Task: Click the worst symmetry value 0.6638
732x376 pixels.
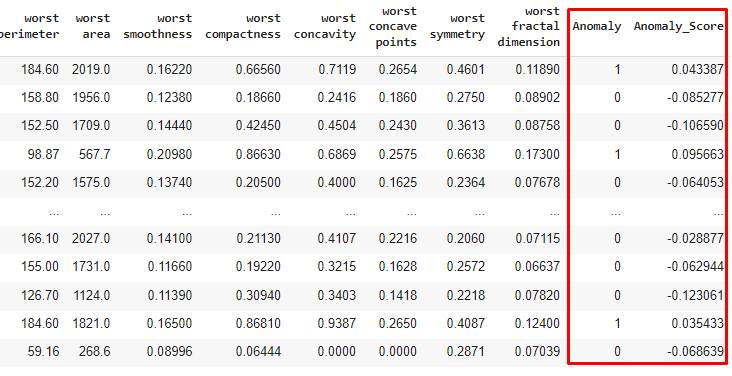Action: pyautogui.click(x=465, y=154)
